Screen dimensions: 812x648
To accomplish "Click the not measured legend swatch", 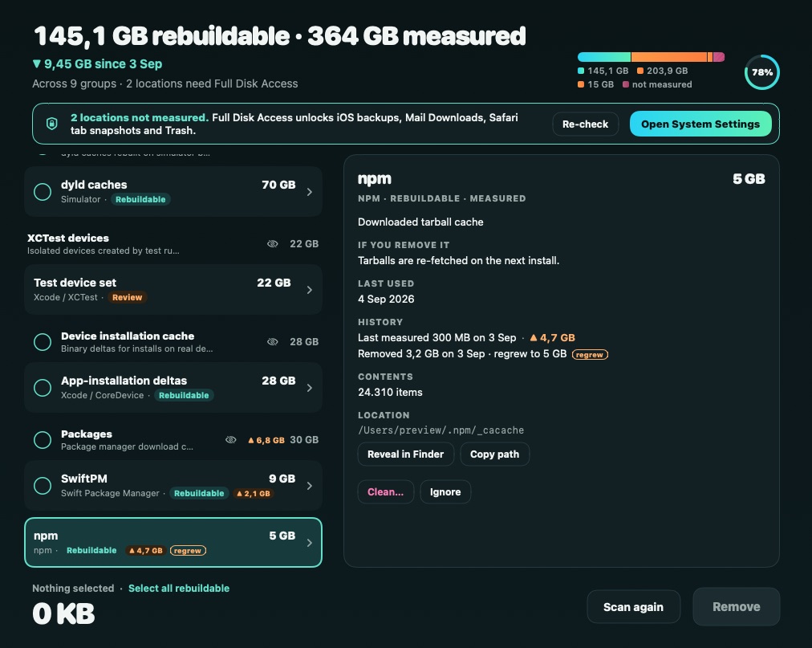I will pos(626,84).
